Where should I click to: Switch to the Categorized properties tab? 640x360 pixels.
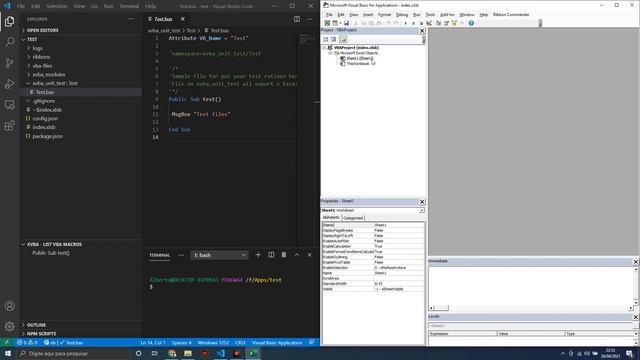[x=353, y=218]
